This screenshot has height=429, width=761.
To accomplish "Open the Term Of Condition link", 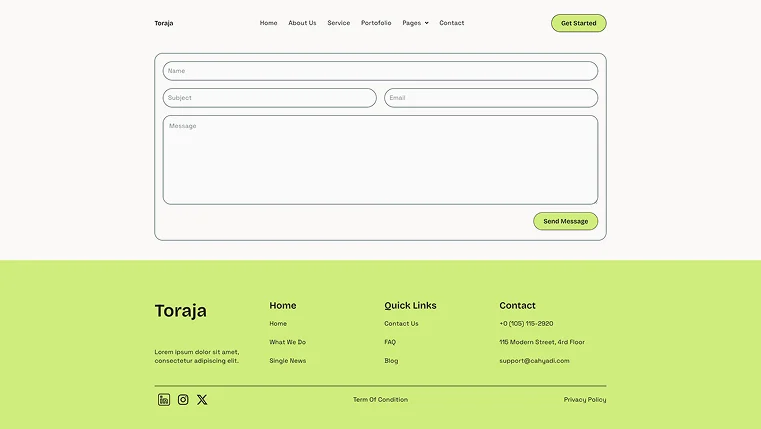I will point(380,399).
